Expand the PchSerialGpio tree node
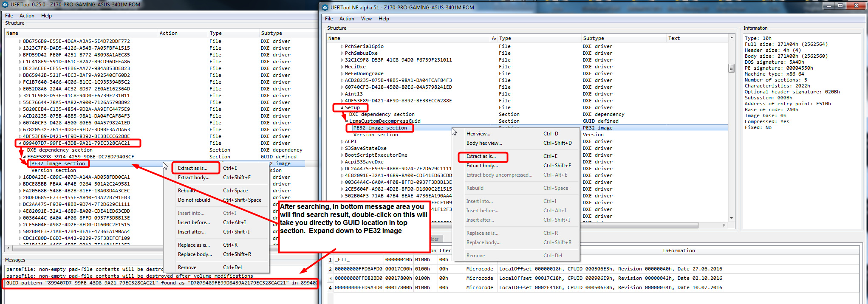The image size is (868, 304). click(x=342, y=46)
